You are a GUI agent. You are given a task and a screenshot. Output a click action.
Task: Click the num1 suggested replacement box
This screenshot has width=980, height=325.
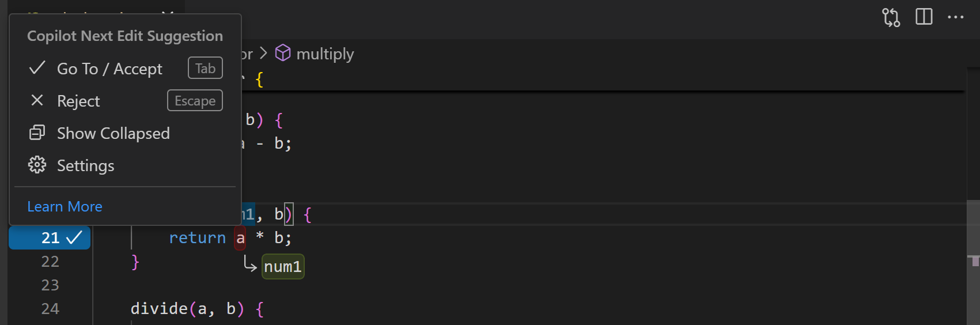tap(283, 266)
